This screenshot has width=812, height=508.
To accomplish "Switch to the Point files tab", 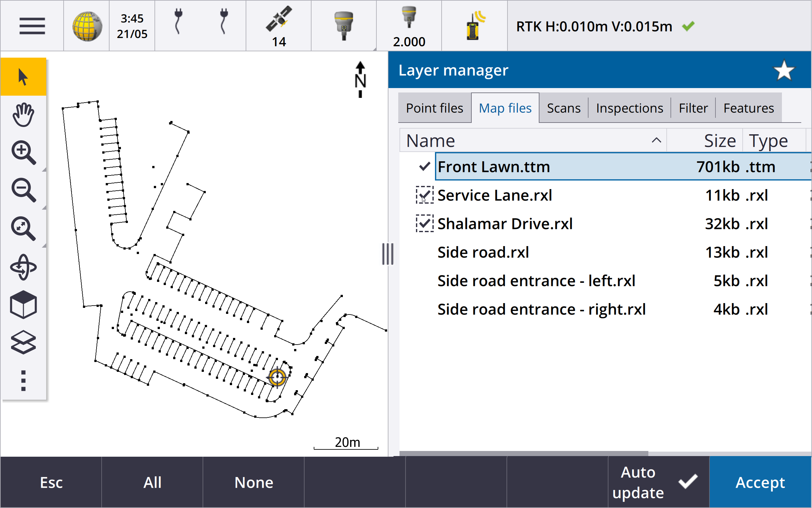I will (x=435, y=108).
